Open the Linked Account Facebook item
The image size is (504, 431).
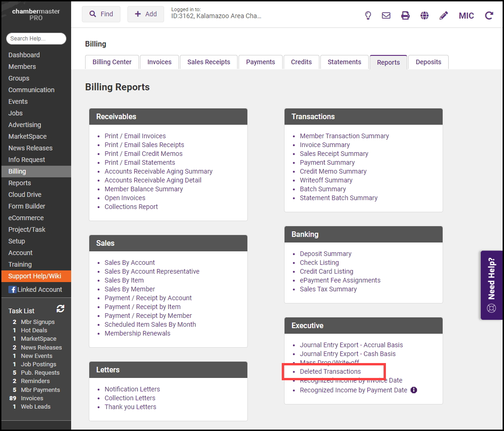[35, 290]
